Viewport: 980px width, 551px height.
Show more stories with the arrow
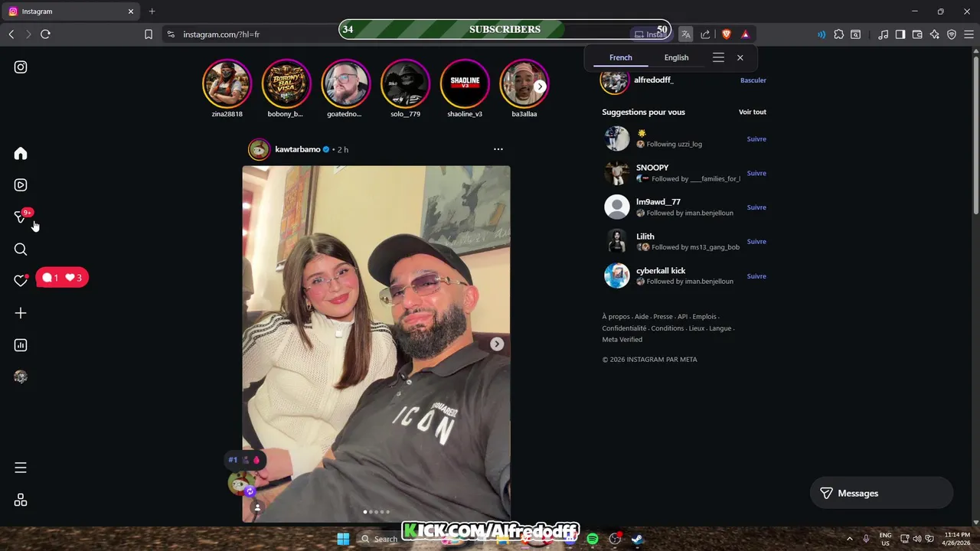point(540,86)
